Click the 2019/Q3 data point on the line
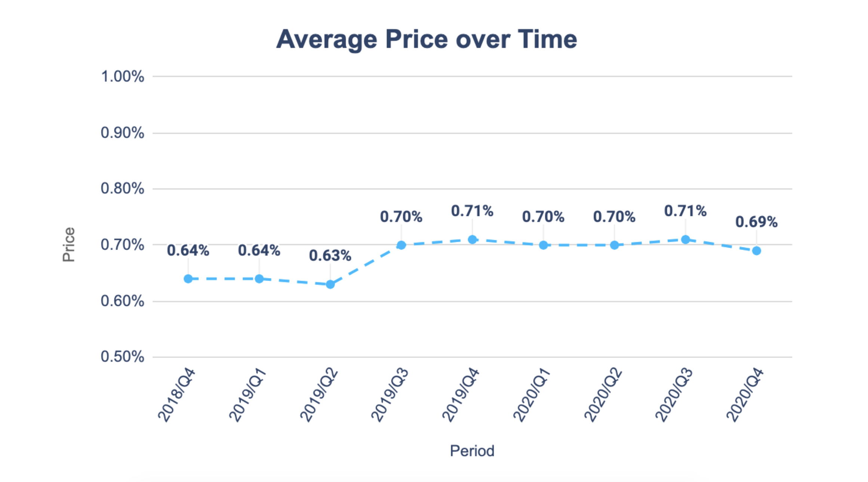The image size is (868, 482). pos(401,245)
